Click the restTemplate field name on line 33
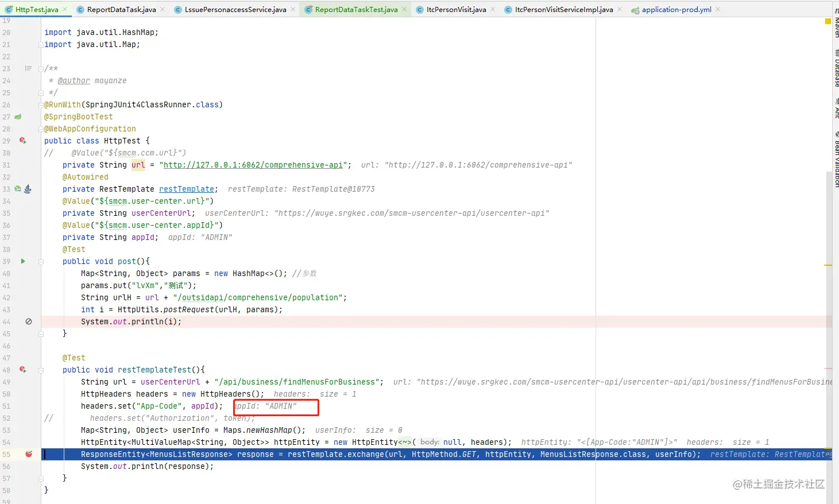This screenshot has width=839, height=504. [187, 189]
